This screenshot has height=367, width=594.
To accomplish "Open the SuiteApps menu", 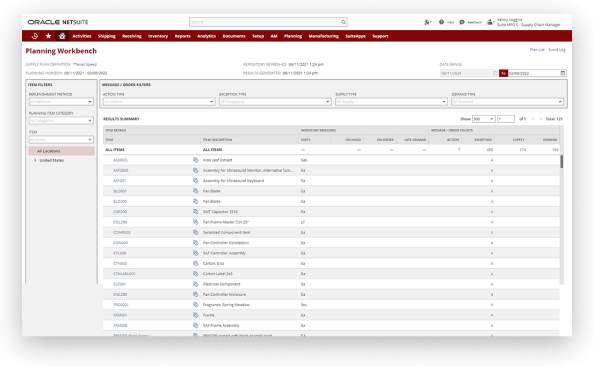I will 355,36.
